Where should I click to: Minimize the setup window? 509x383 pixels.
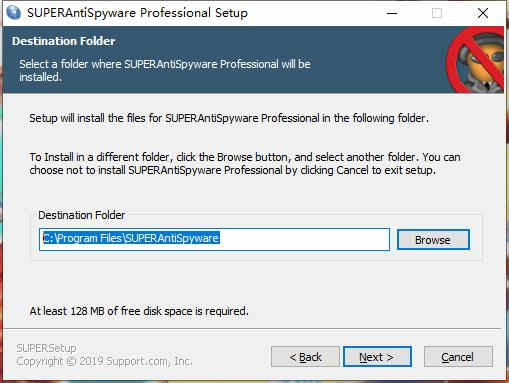(x=392, y=13)
